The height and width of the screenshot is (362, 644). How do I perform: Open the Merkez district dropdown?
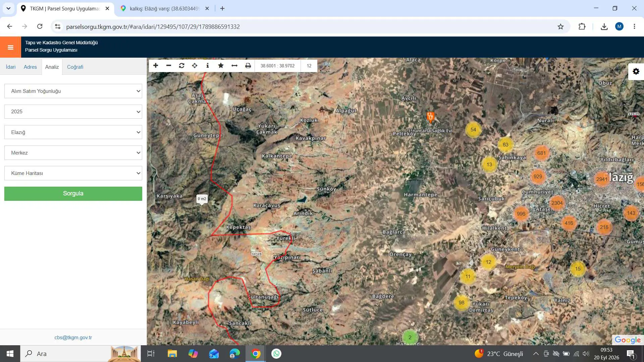[x=73, y=153]
